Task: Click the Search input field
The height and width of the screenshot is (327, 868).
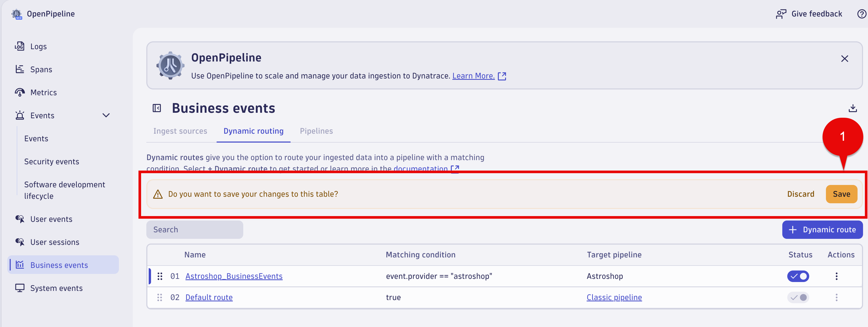Action: click(195, 229)
